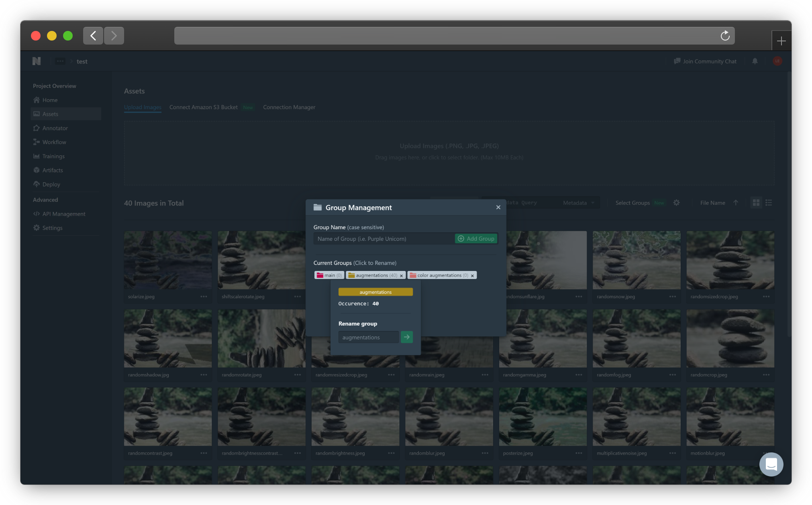Open notifications bell icon
The width and height of the screenshot is (812, 505).
click(x=755, y=61)
